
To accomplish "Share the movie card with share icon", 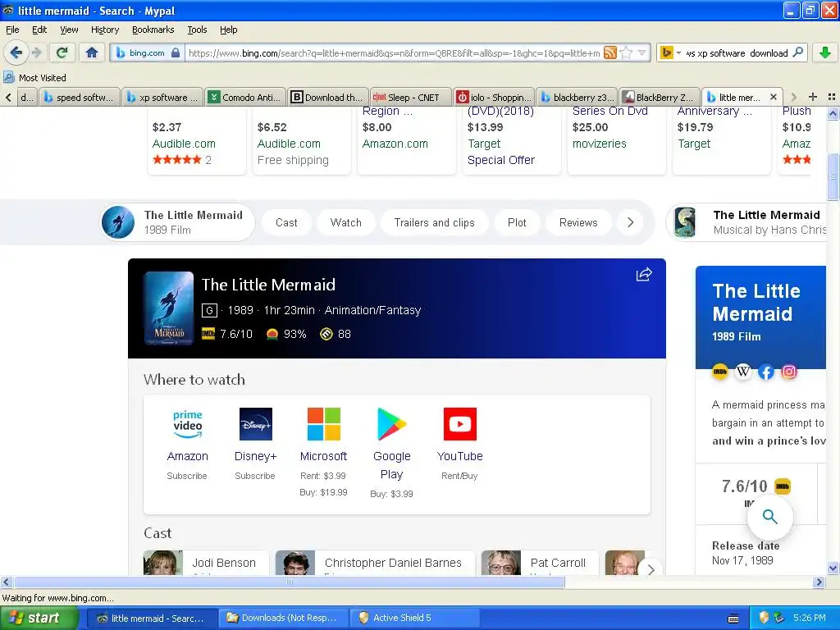I will click(644, 275).
